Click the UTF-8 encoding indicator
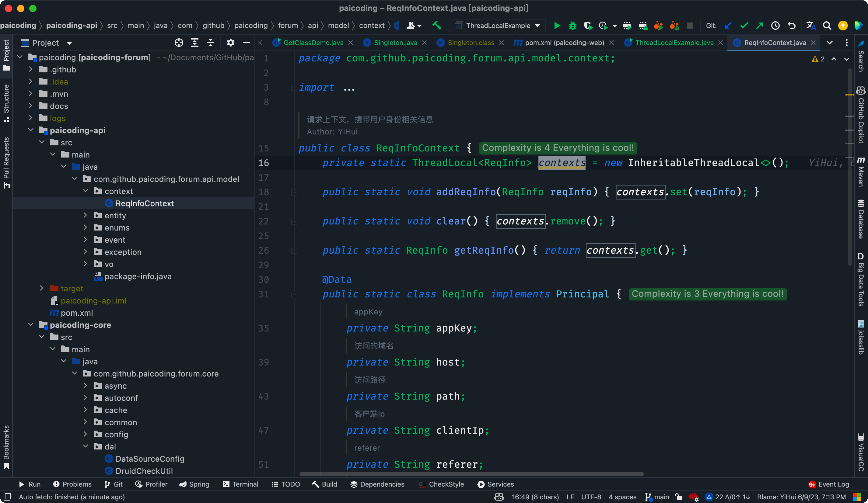The height and width of the screenshot is (503, 868). click(591, 497)
